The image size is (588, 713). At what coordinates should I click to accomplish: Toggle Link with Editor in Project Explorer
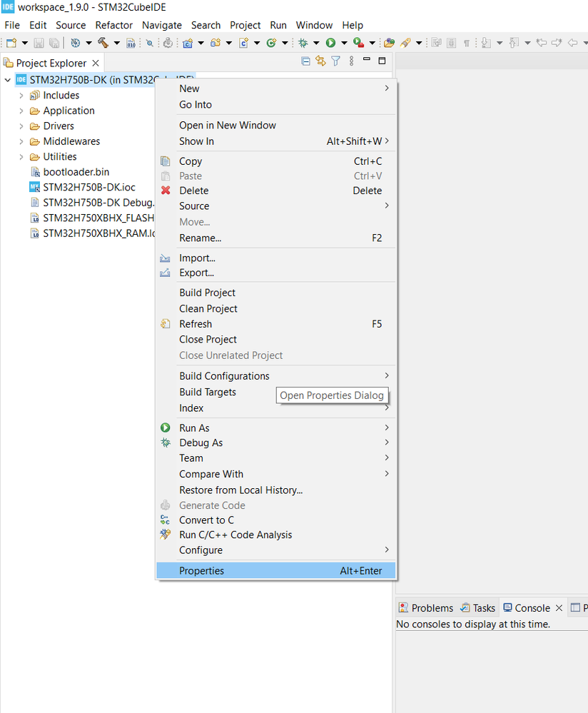(320, 61)
